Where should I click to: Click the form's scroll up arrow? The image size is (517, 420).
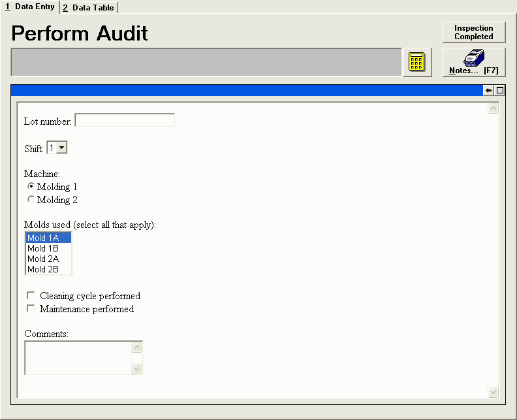[x=493, y=108]
